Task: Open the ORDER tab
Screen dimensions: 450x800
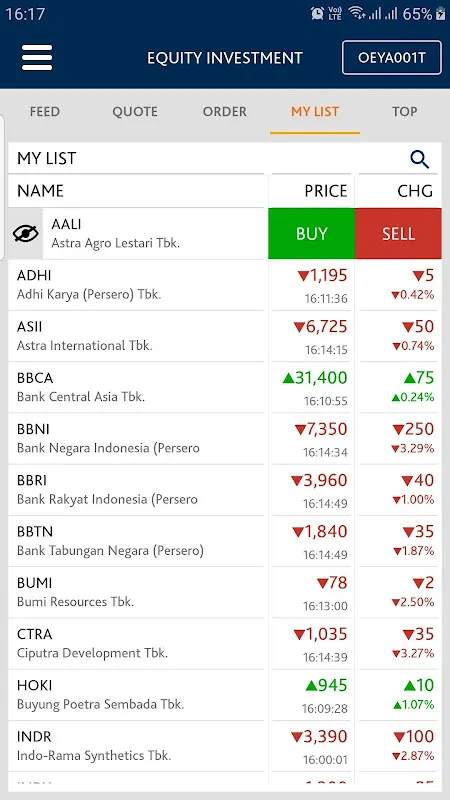Action: (224, 112)
